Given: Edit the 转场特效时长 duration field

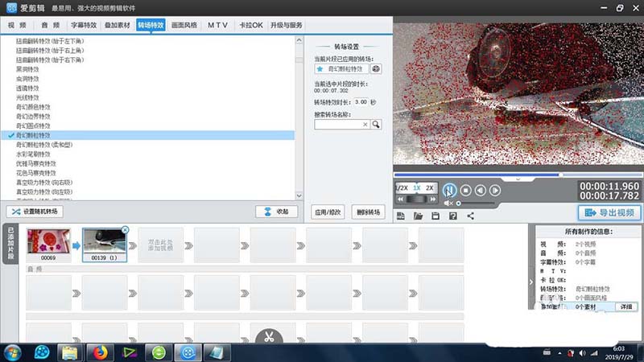Looking at the screenshot, I should click(x=361, y=102).
